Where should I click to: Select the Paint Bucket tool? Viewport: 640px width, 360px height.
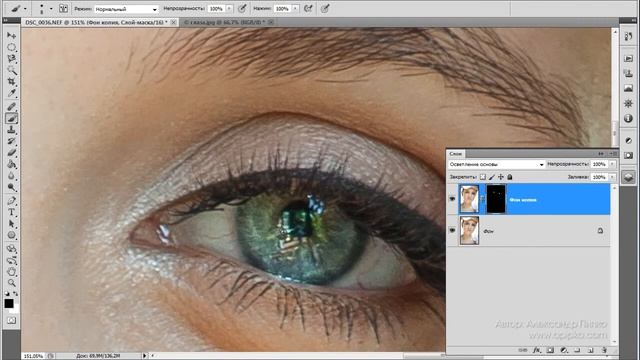click(x=11, y=164)
